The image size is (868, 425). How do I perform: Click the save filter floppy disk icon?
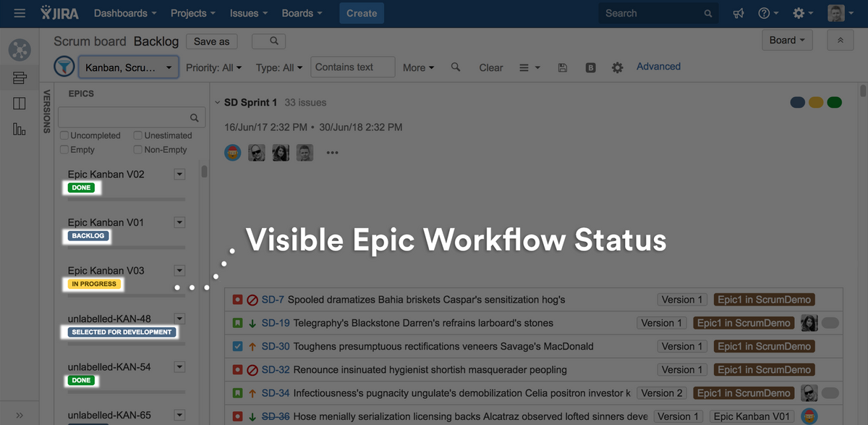[x=563, y=67]
